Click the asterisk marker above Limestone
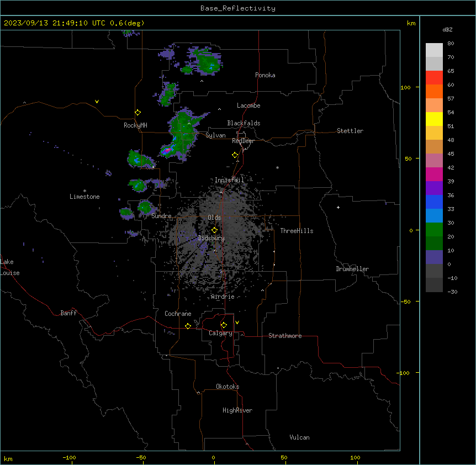This screenshot has height=465, width=476. point(84,191)
